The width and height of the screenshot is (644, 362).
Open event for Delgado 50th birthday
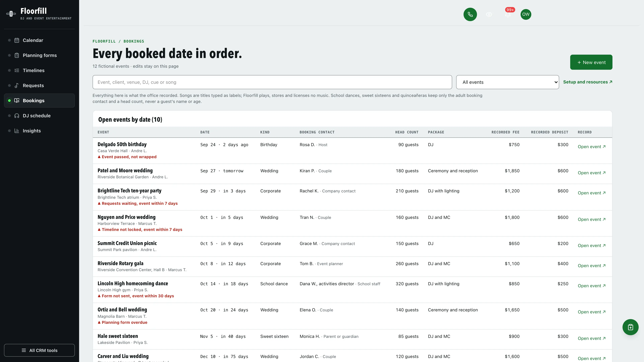(592, 147)
